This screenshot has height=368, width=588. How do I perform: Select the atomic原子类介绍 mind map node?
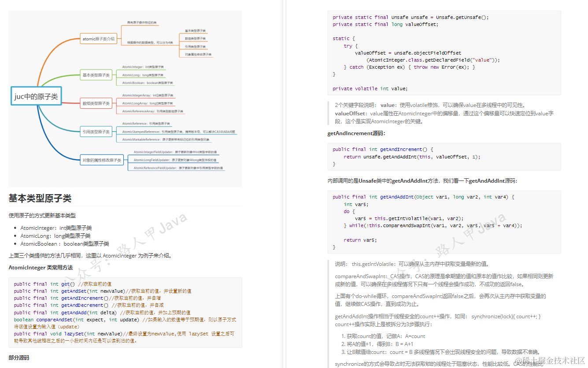99,39
